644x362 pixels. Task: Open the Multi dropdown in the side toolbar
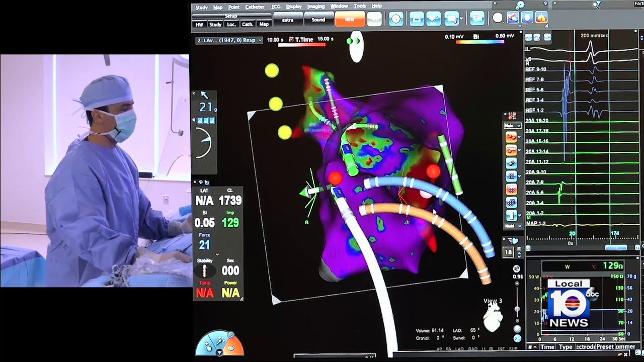(x=512, y=227)
